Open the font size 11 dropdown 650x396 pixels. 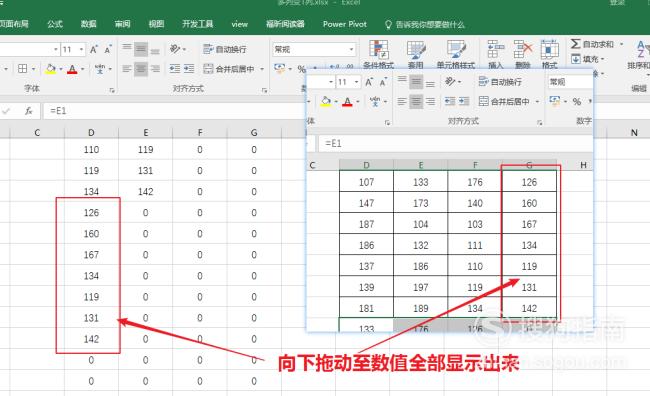tap(81, 50)
